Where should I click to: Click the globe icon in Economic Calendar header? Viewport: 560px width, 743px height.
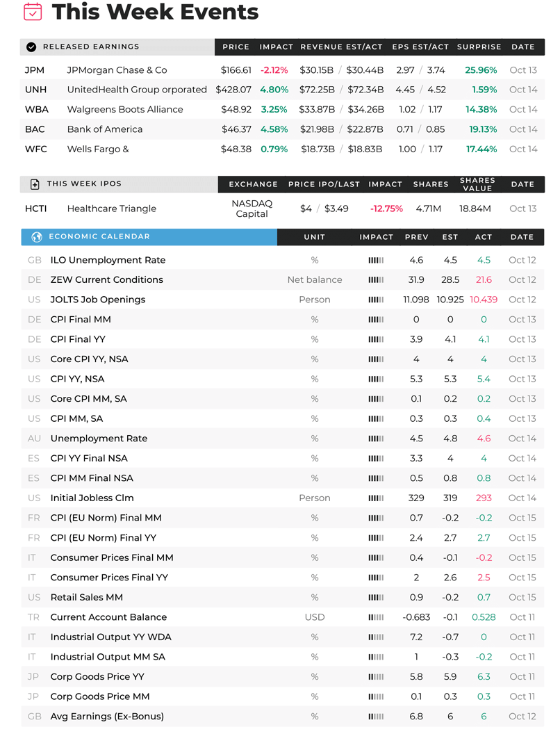[x=37, y=237]
